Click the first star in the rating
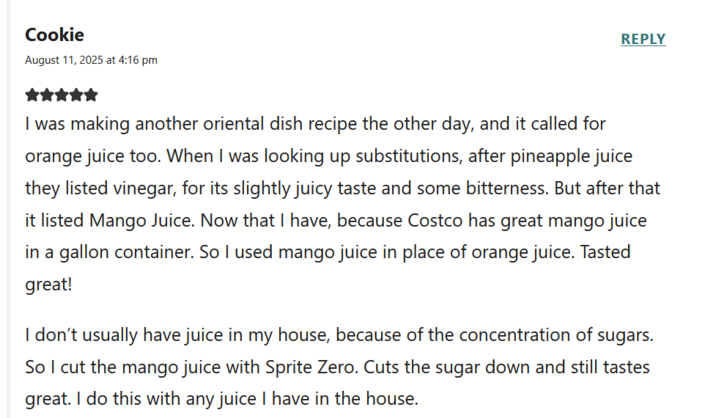The height and width of the screenshot is (418, 716). [x=32, y=95]
